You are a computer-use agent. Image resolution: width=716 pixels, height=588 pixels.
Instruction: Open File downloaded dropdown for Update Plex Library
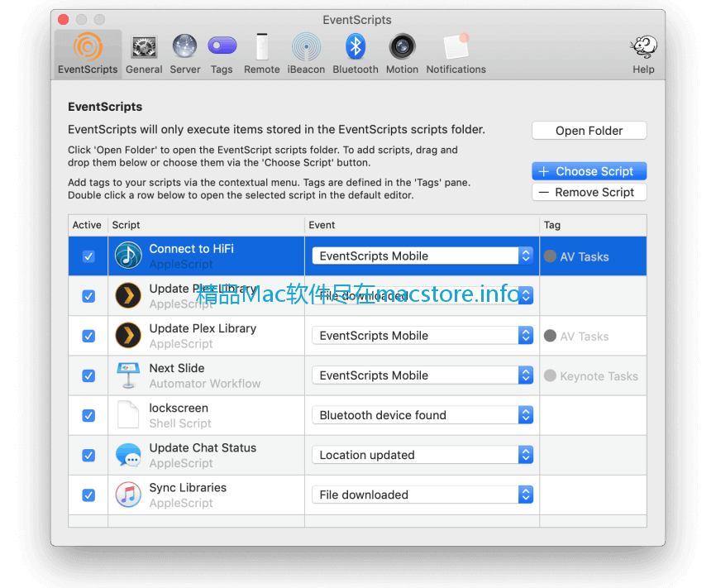pyautogui.click(x=422, y=295)
